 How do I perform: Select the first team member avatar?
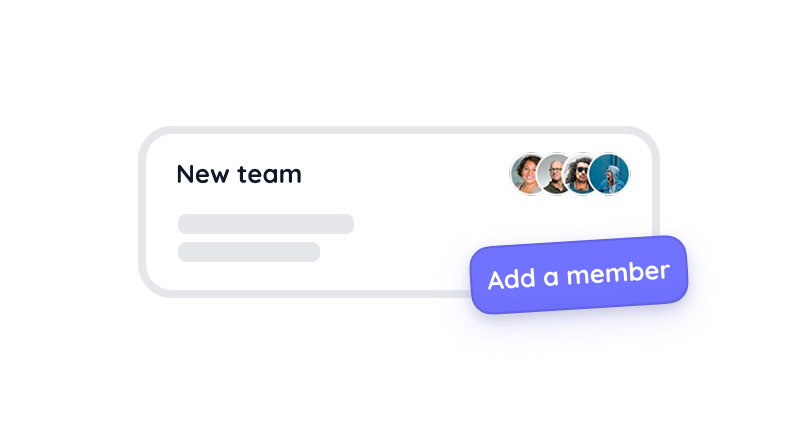[x=526, y=174]
